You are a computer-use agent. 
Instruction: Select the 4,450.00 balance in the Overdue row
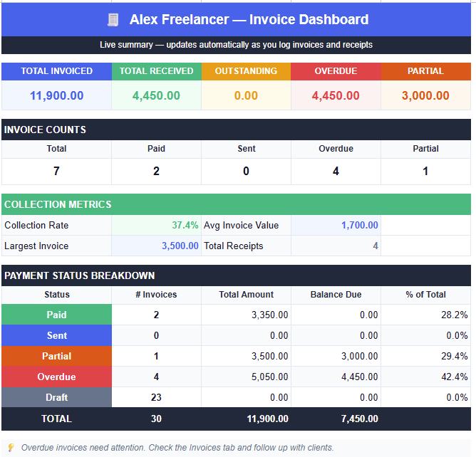click(360, 377)
